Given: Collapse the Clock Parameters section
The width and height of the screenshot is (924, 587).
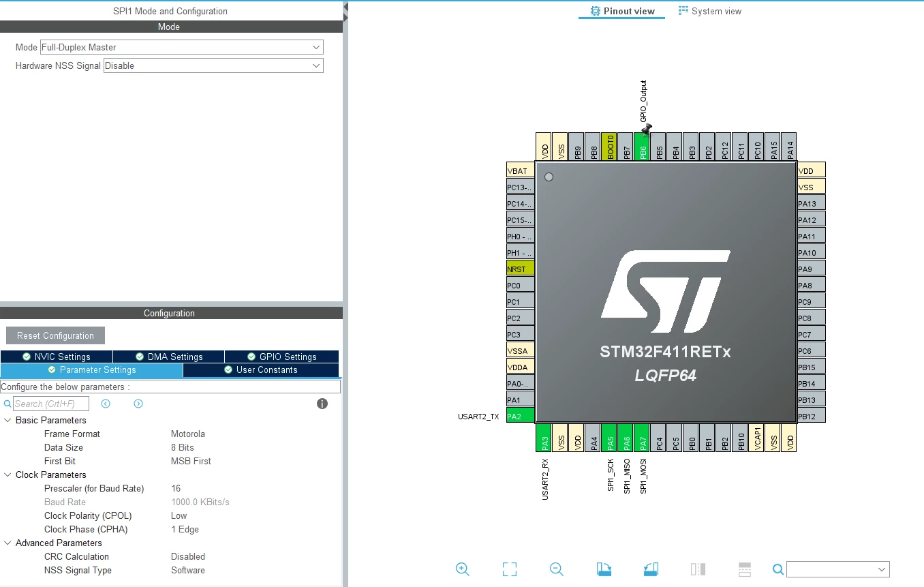Looking at the screenshot, I should point(7,475).
